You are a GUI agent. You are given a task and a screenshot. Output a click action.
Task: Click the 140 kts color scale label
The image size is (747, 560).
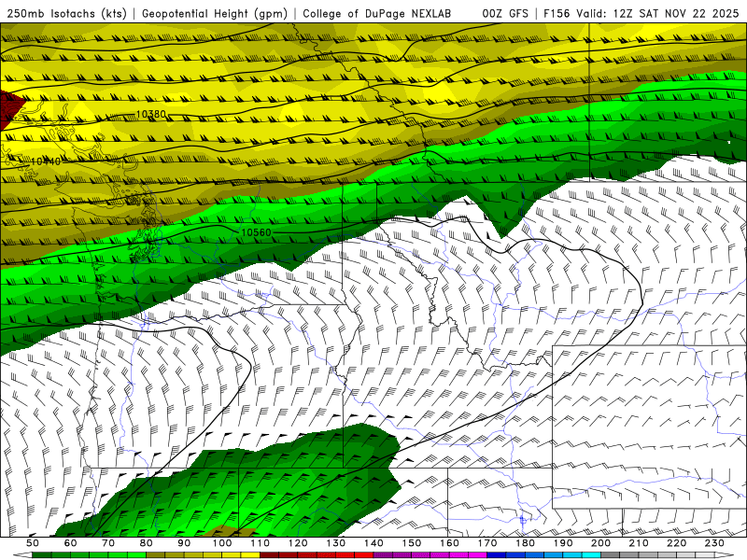coord(374,543)
